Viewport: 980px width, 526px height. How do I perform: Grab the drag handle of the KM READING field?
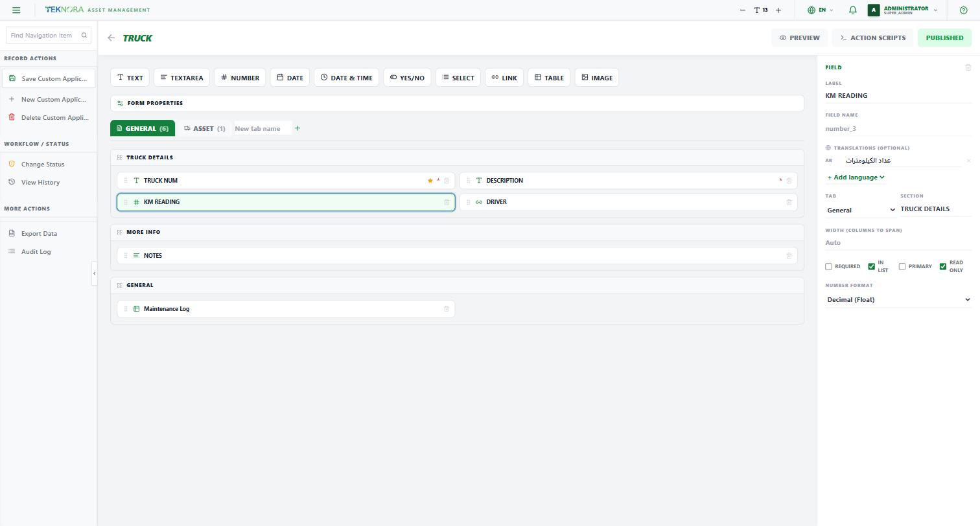point(126,202)
